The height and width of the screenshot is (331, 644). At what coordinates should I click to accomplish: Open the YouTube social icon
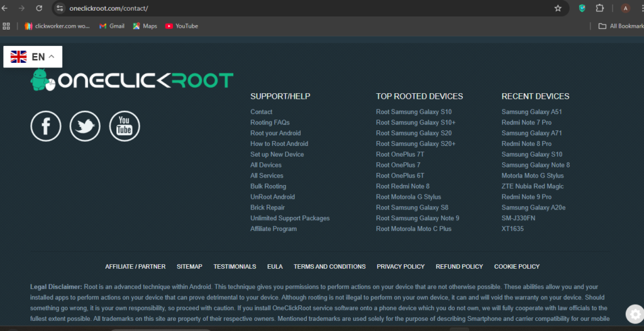coord(125,126)
